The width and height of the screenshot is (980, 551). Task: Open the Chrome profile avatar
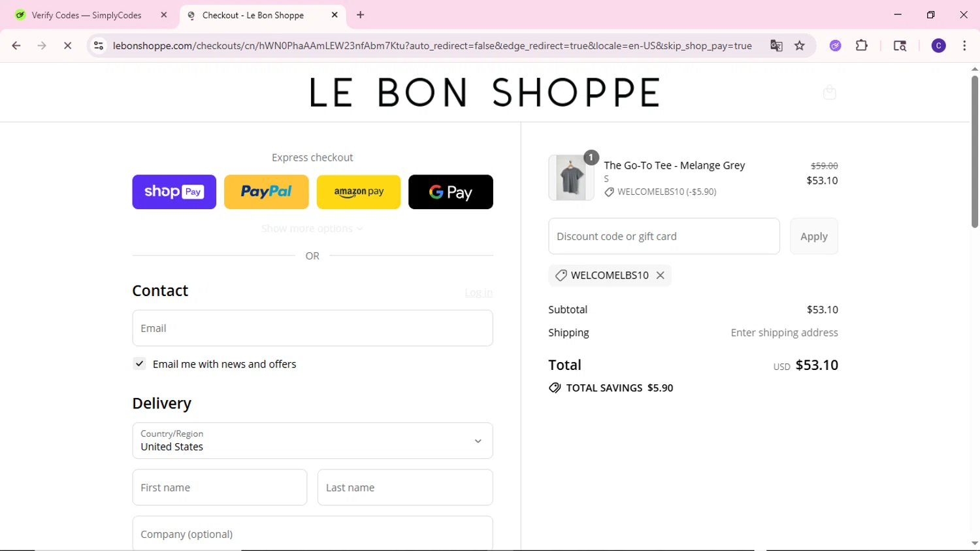click(939, 46)
